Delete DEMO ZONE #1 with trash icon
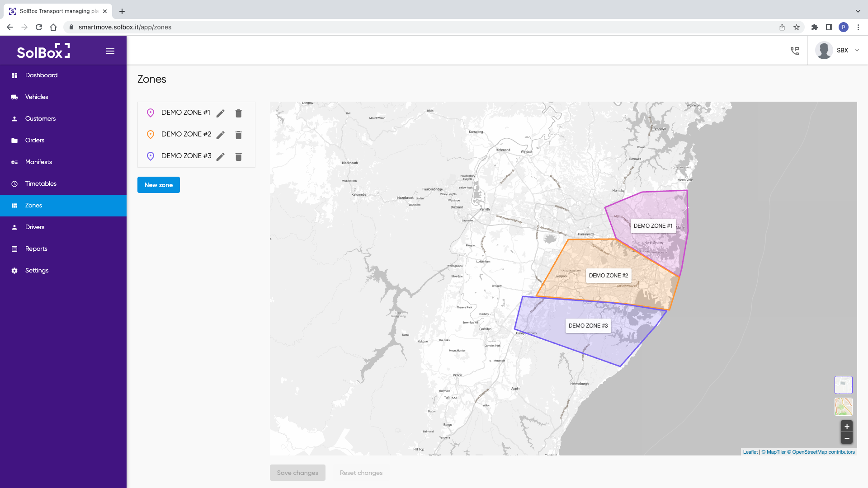Image resolution: width=868 pixels, height=488 pixels. tap(239, 113)
